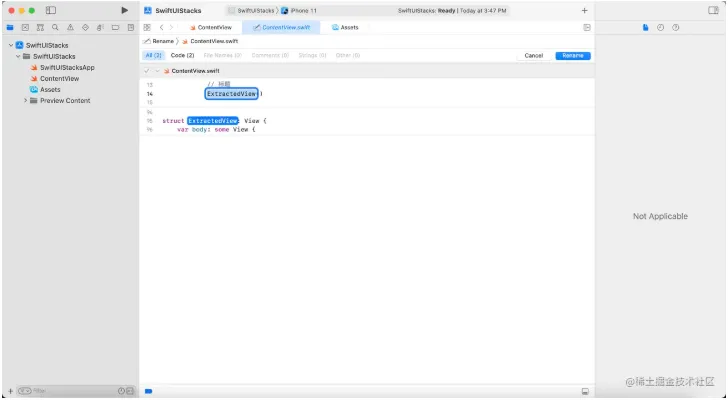This screenshot has width=728, height=400.
Task: Collapse the SwiftUIStacks project root
Action: point(11,45)
